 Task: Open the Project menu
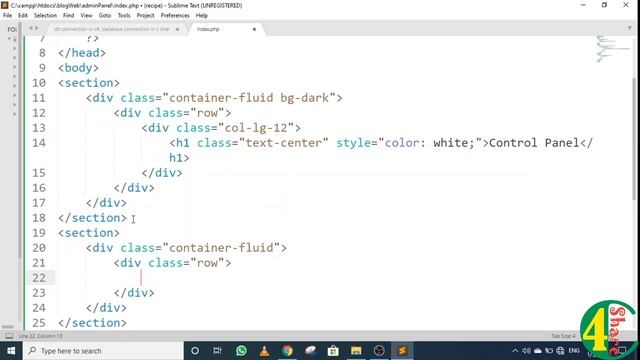pos(145,16)
